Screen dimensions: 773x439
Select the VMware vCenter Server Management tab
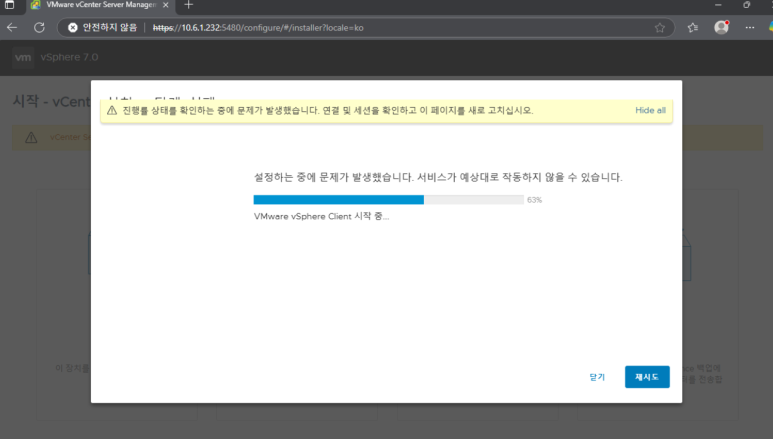pos(100,5)
